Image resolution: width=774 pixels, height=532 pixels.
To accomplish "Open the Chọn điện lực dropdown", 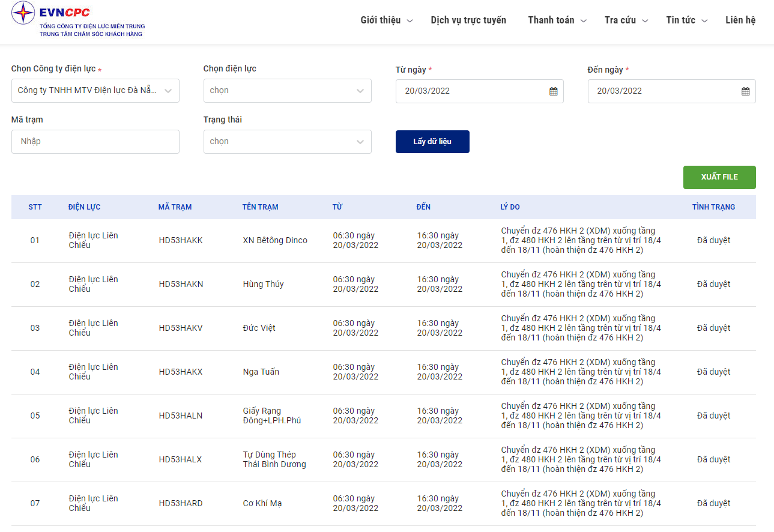I will 288,91.
